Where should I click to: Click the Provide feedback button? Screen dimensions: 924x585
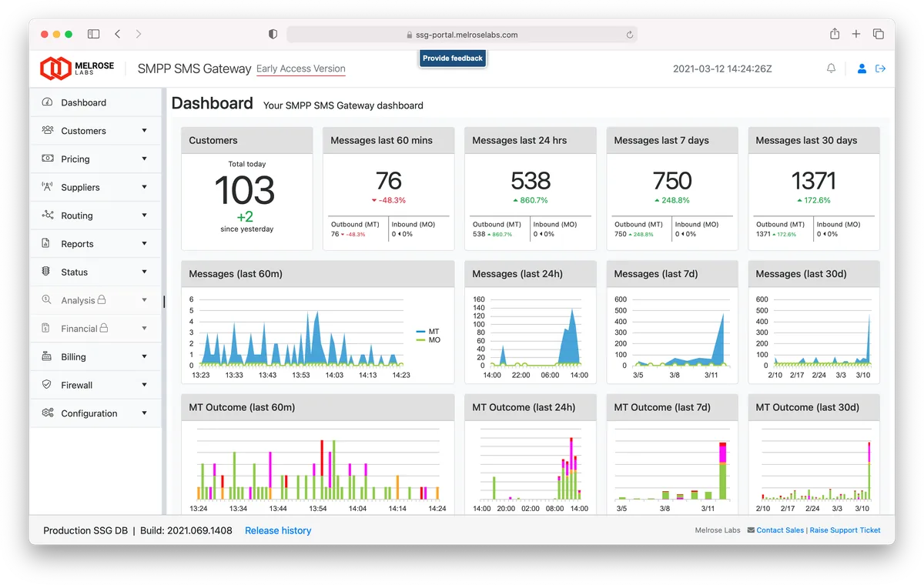(453, 58)
